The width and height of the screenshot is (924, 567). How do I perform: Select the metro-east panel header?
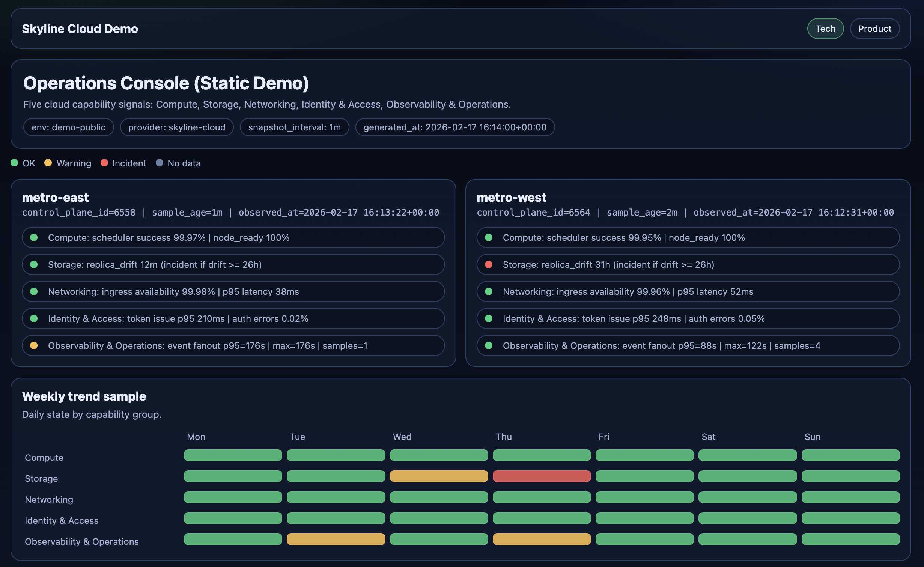click(x=56, y=198)
